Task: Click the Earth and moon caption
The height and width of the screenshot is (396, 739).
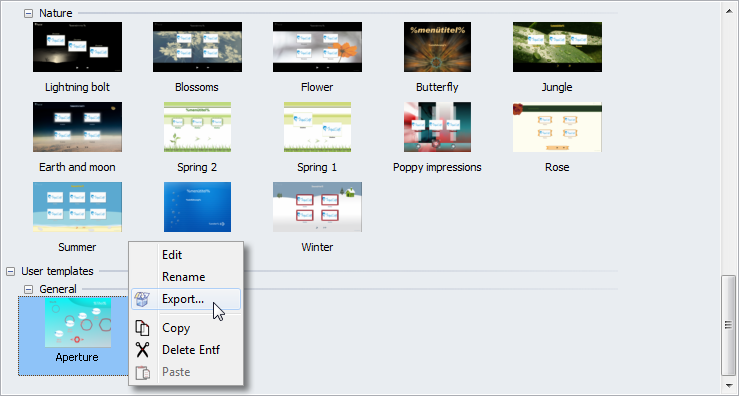Action: [x=77, y=167]
